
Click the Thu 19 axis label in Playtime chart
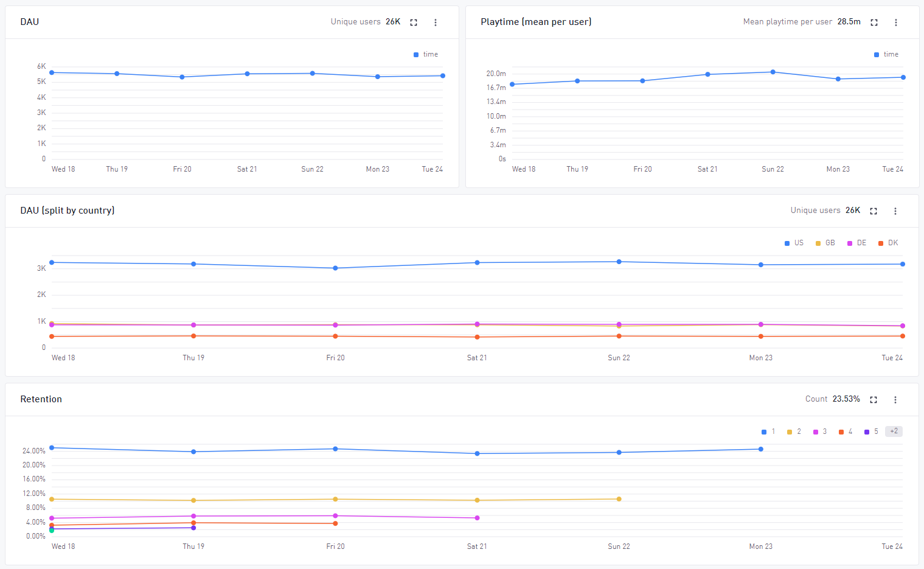(x=577, y=169)
